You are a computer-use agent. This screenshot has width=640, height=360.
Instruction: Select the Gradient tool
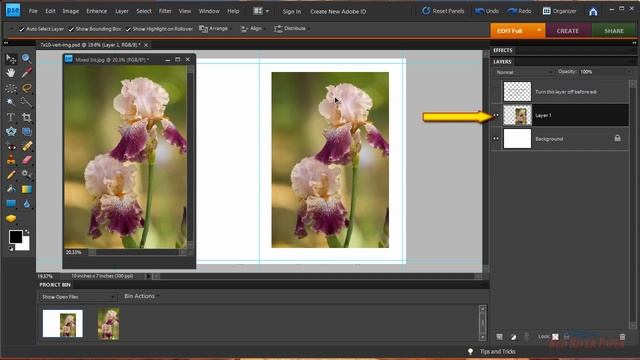coord(27,189)
